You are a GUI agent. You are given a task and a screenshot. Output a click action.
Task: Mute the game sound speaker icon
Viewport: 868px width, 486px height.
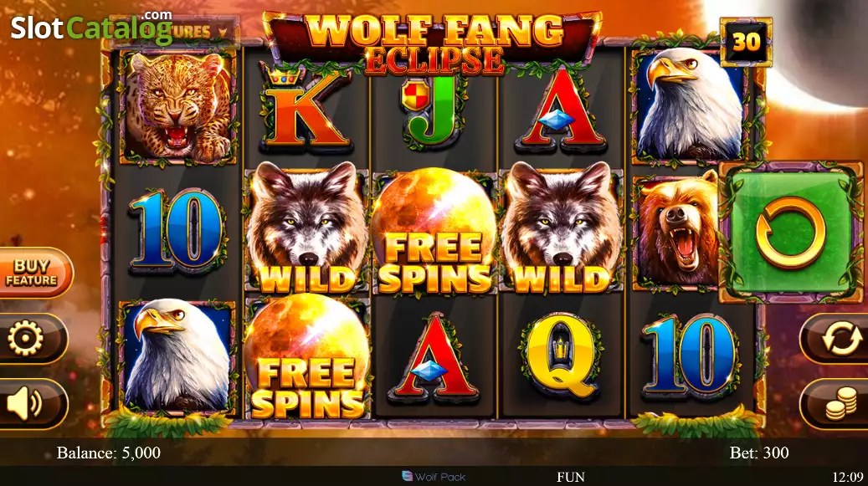pos(30,404)
